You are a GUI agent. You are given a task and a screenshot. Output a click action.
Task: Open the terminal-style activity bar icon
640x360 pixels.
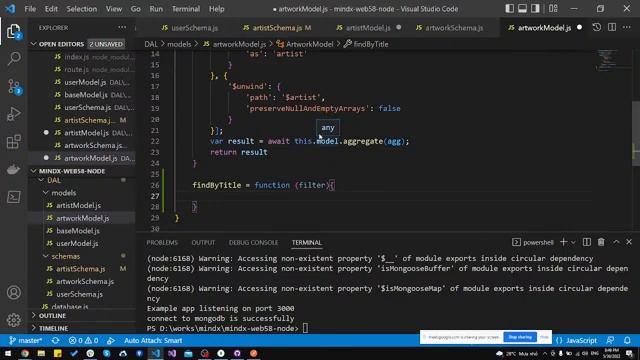coord(13,197)
